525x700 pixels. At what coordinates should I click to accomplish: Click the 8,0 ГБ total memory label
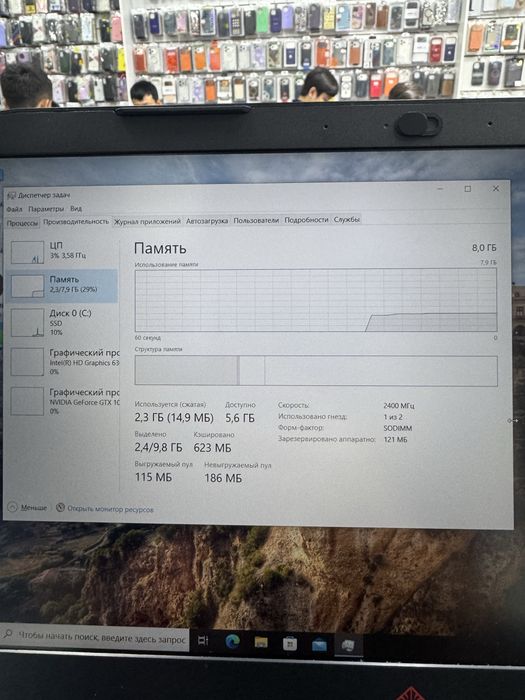click(484, 247)
